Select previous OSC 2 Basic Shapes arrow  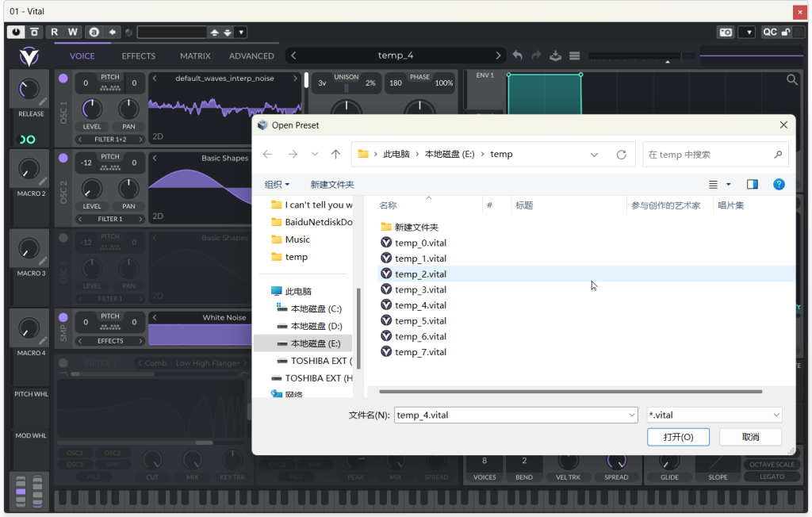point(155,158)
